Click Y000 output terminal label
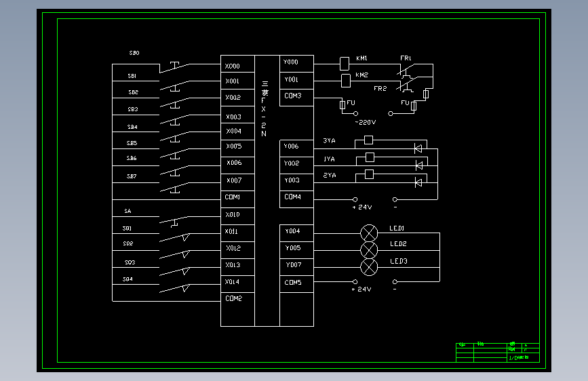Screen dimensions: 588x381 point(291,62)
